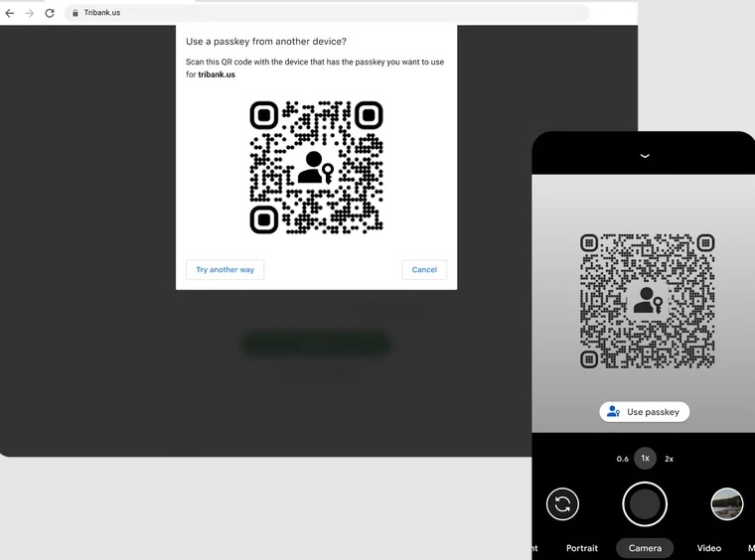This screenshot has height=560, width=755.
Task: Click Try another way button
Action: (225, 270)
